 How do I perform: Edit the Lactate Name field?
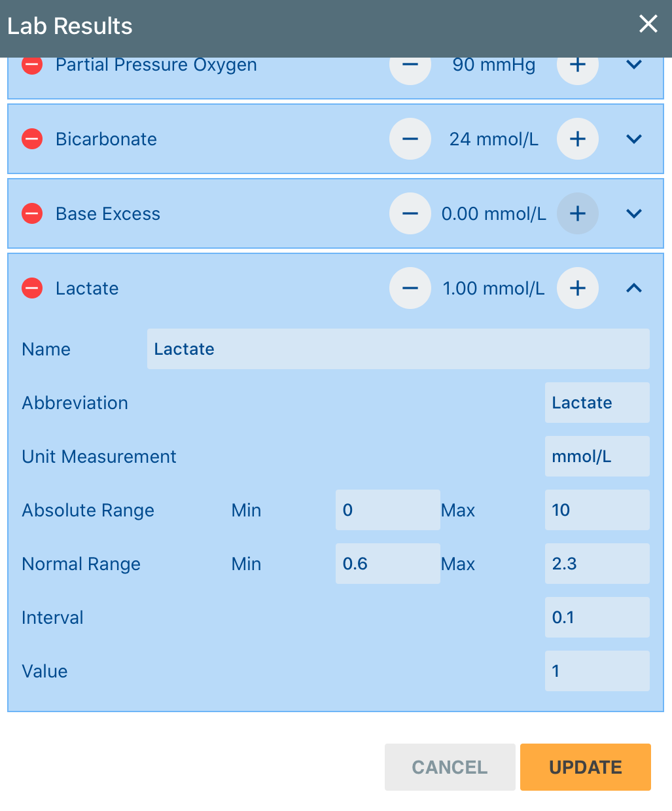click(398, 349)
